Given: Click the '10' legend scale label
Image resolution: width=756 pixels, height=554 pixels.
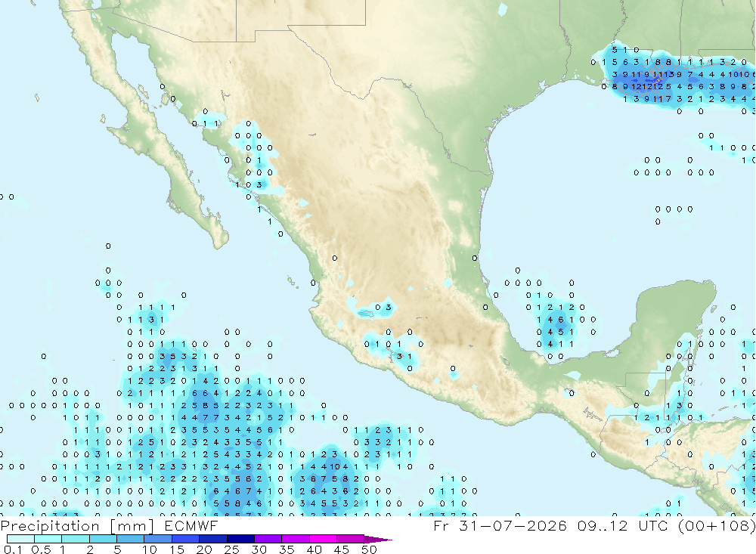Looking at the screenshot, I should 150,549.
